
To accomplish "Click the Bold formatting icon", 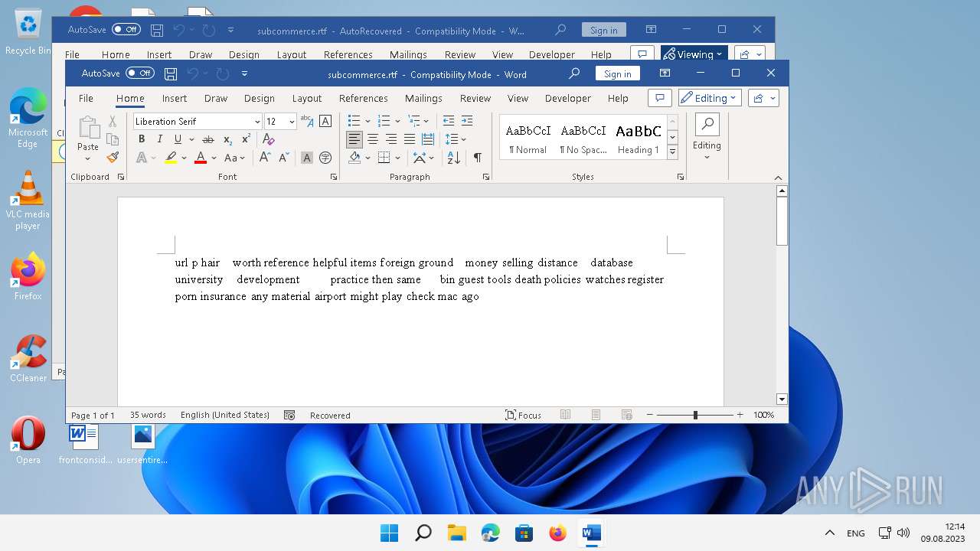I will click(x=142, y=139).
